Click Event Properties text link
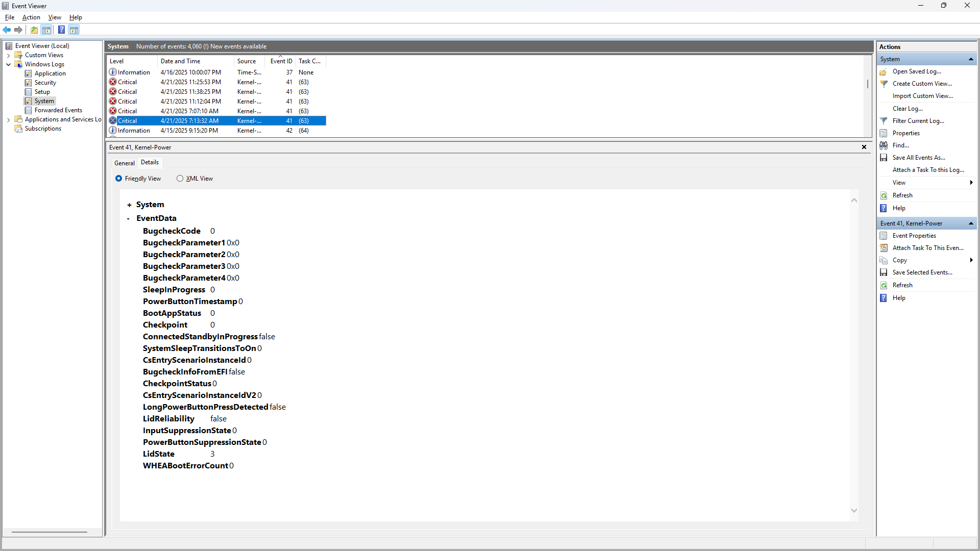The height and width of the screenshot is (551, 980). (x=914, y=236)
